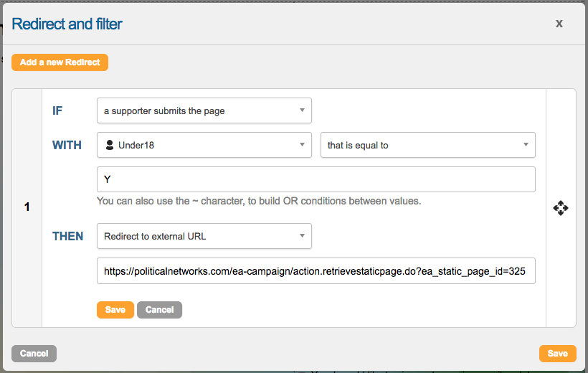Click the Redirect and filter title
The width and height of the screenshot is (588, 373).
click(x=67, y=24)
